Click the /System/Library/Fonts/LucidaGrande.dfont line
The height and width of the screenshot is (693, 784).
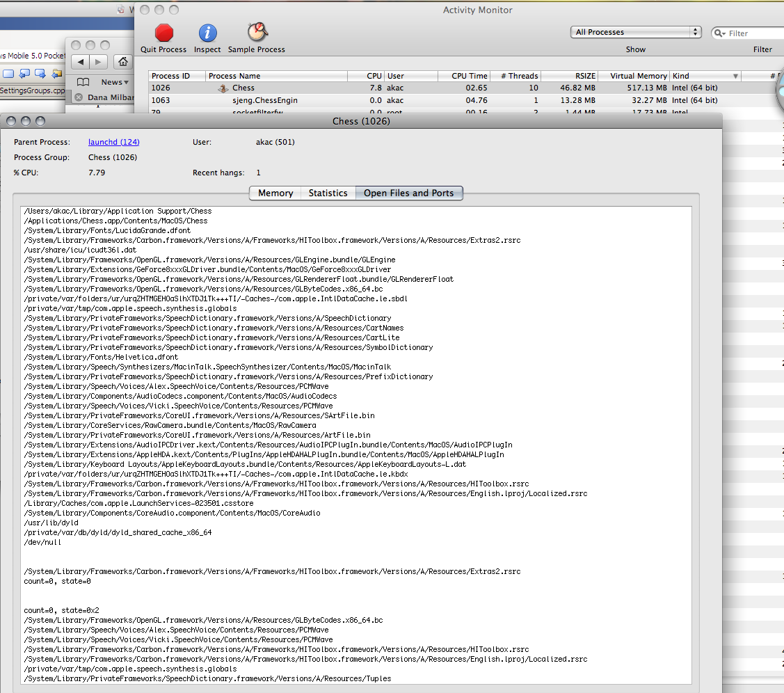[x=107, y=230]
